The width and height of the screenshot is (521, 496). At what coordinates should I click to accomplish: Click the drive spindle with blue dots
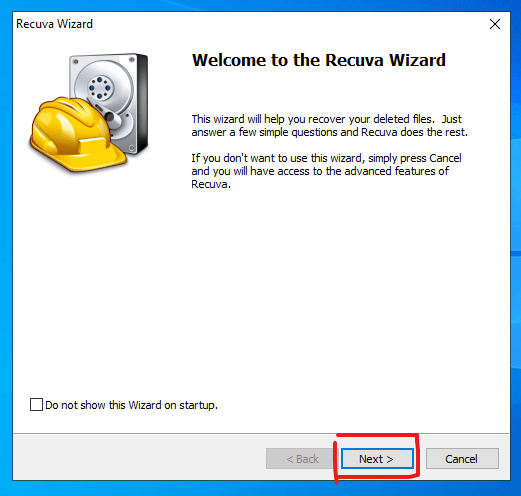tap(100, 88)
